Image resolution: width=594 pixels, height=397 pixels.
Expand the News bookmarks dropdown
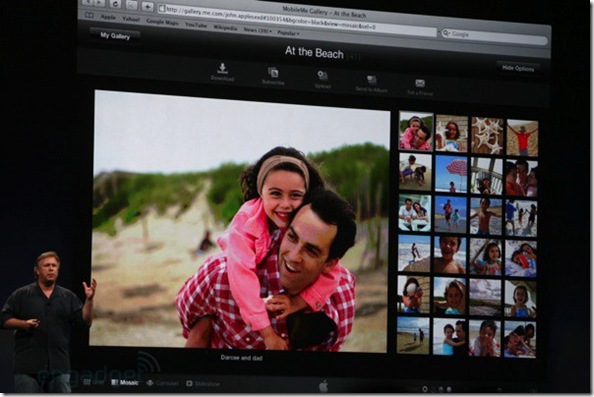258,30
